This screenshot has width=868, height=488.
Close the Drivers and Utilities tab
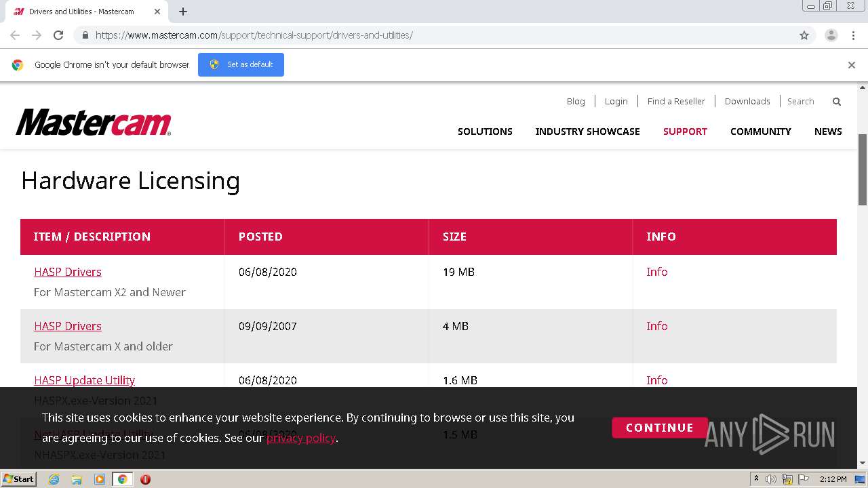158,12
